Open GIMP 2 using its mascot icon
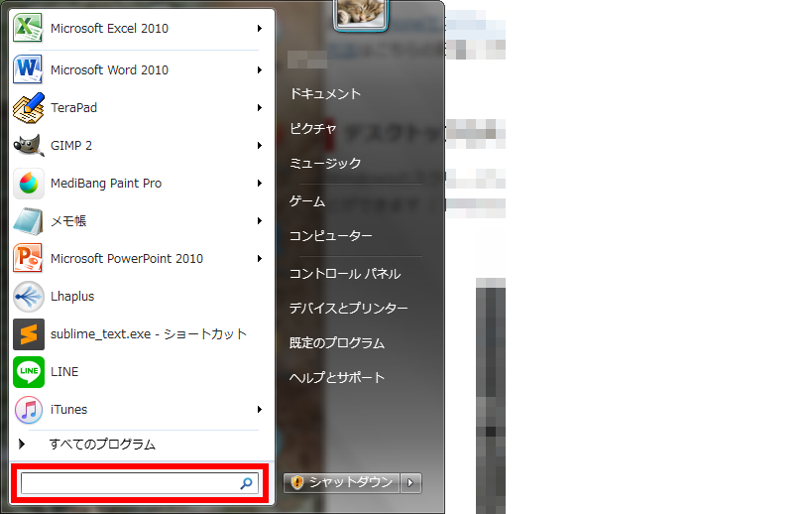Screen dimensions: 812x514 28,146
